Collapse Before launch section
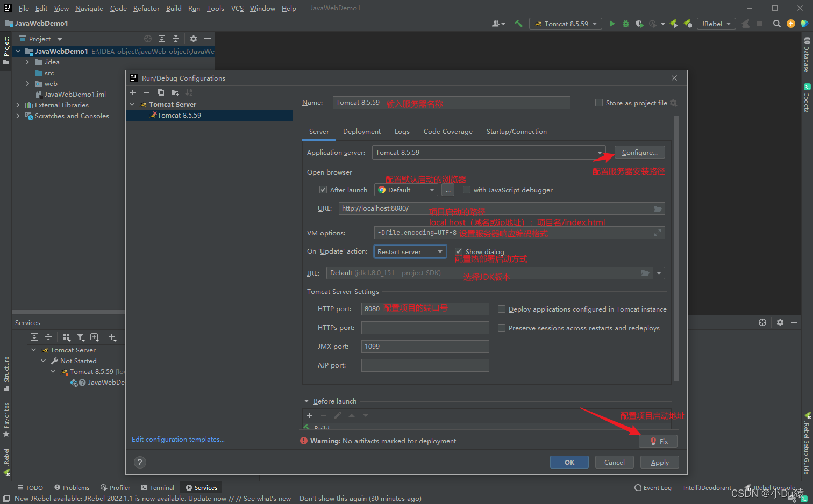The image size is (813, 504). click(306, 401)
